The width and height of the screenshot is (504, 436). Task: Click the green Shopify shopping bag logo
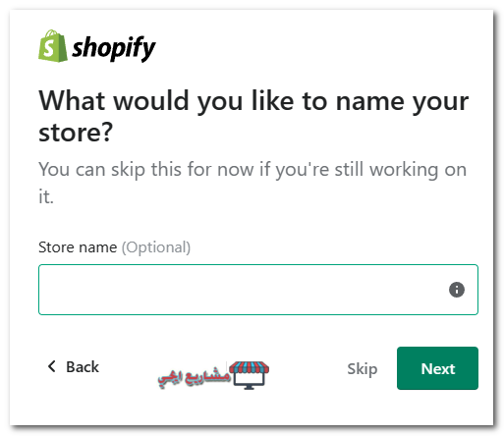coord(53,46)
